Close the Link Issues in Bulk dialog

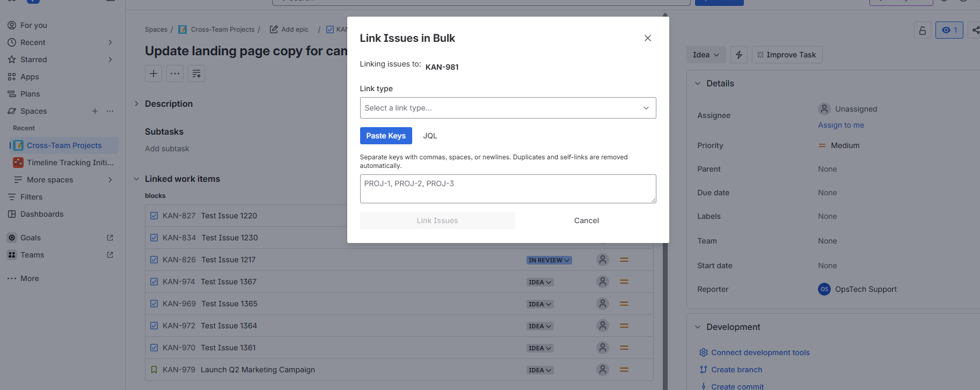coord(648,38)
